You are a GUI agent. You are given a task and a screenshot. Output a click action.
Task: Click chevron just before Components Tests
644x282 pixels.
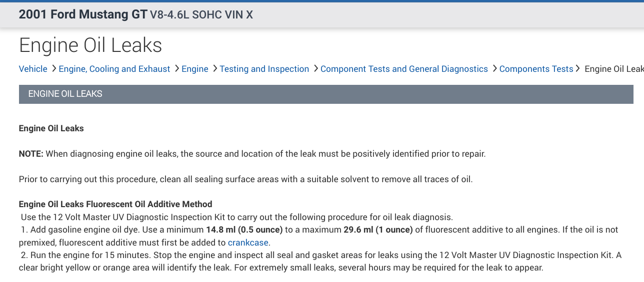click(x=494, y=68)
